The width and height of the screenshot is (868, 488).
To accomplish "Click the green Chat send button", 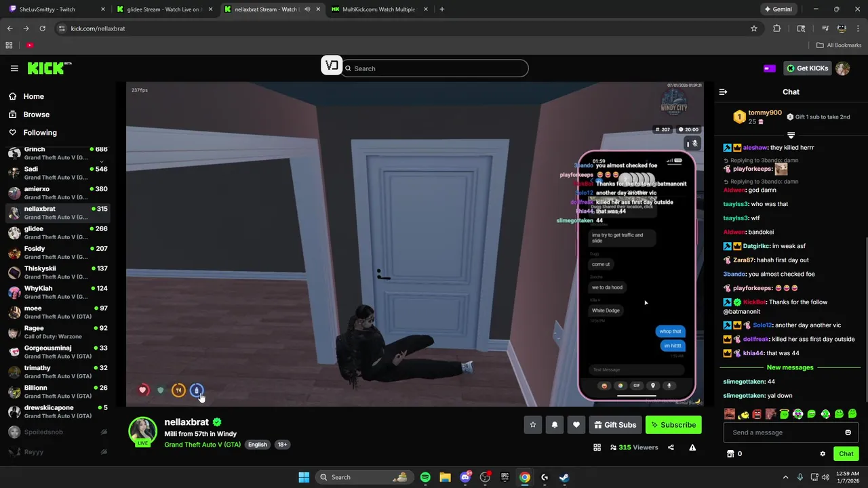I will [846, 454].
